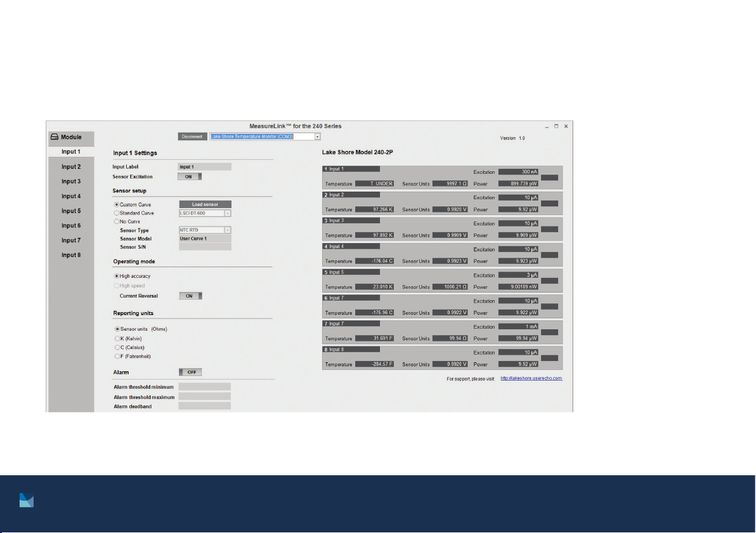
Task: Click the Alarm deadband field
Action: click(204, 406)
